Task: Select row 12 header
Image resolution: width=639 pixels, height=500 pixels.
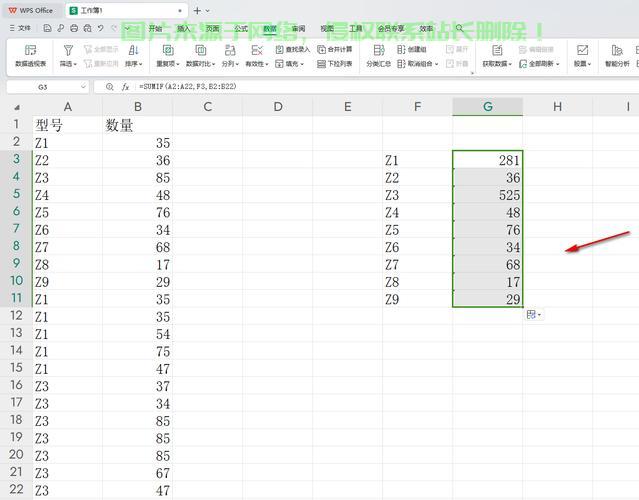Action: (16, 316)
